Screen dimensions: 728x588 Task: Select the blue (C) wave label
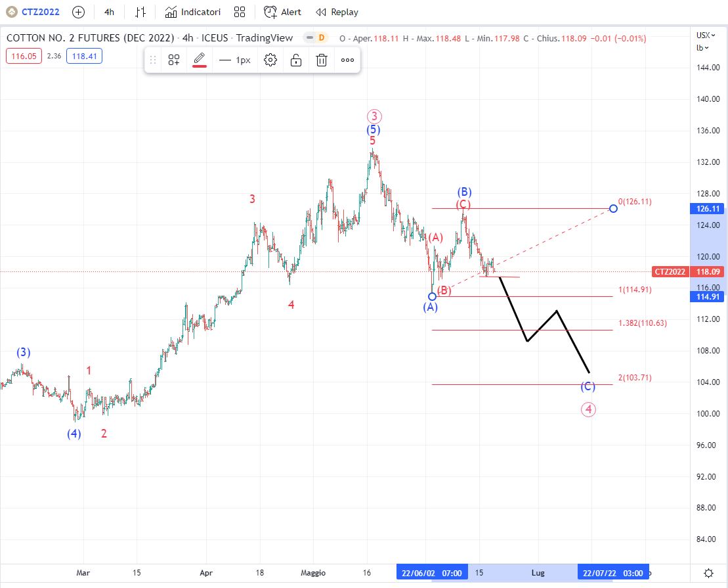pos(588,386)
